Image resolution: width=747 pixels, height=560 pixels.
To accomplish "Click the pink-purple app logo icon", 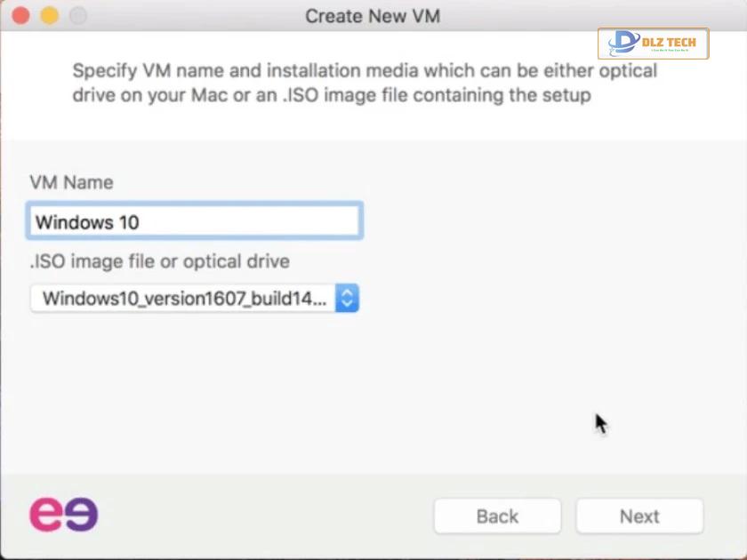I will pos(64,515).
